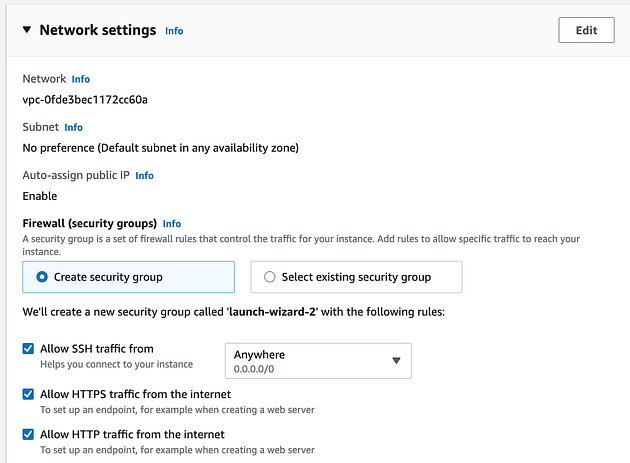Untick Allow HTTP traffic from the internet

pos(28,434)
